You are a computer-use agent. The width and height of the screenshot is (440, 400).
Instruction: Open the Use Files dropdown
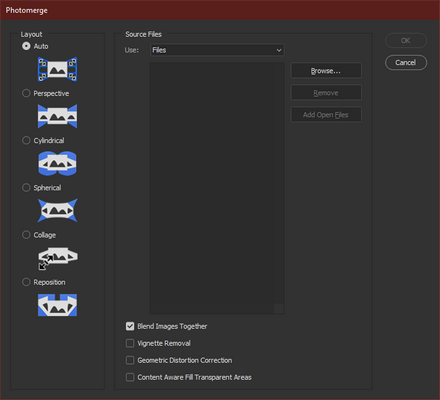pyautogui.click(x=217, y=50)
